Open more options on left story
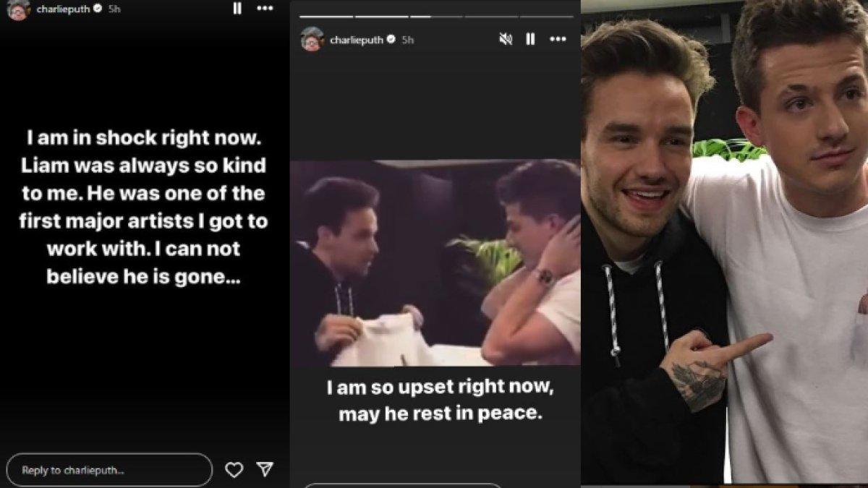 265,9
